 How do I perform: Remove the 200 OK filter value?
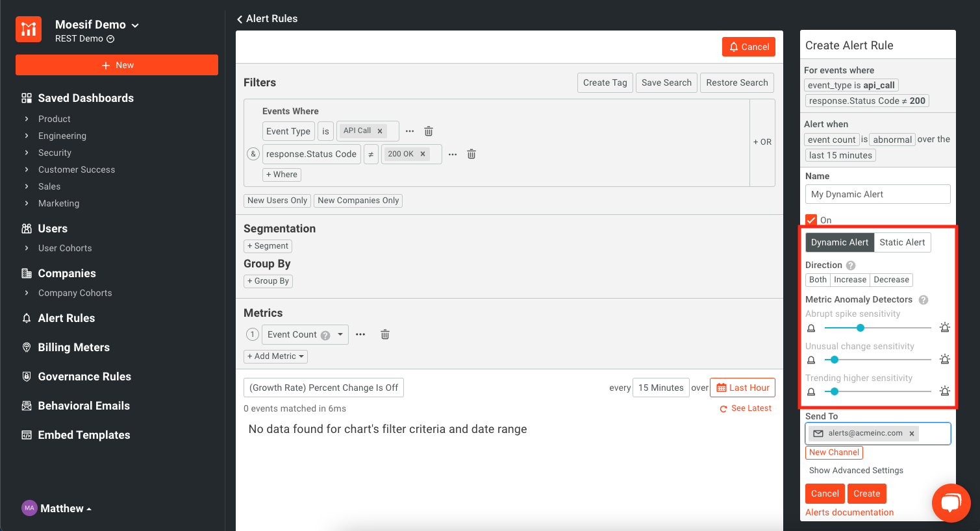(x=423, y=154)
